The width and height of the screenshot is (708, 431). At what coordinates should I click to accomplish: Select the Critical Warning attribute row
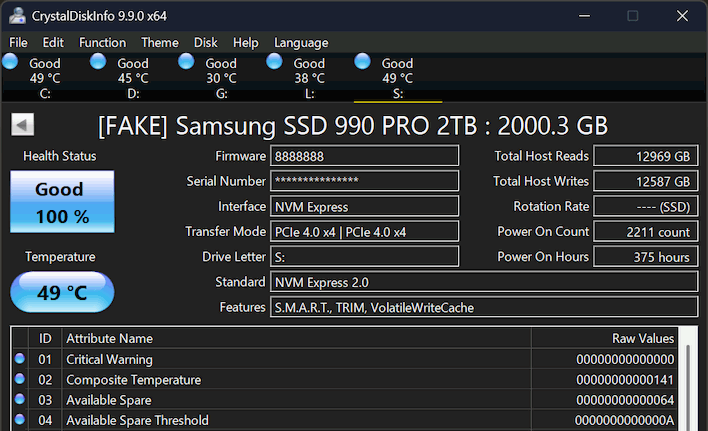coord(345,359)
